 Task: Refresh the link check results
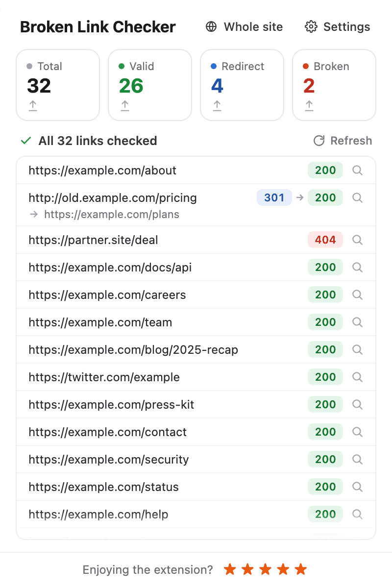(343, 141)
